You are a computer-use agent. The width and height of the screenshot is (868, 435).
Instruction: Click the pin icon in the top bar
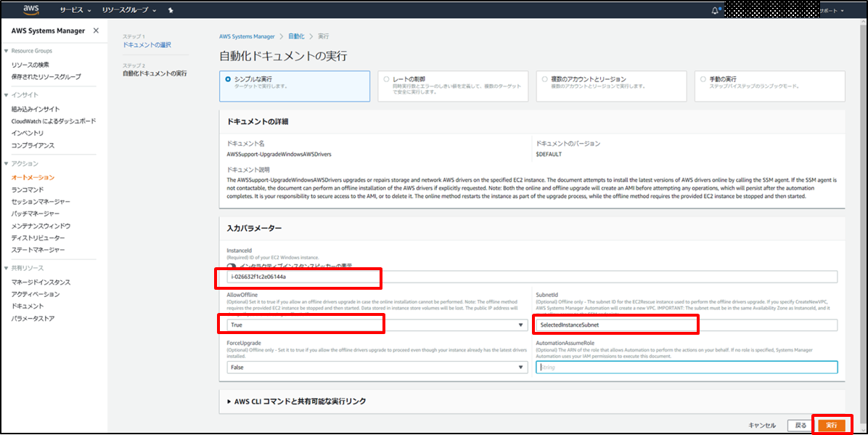click(x=170, y=11)
